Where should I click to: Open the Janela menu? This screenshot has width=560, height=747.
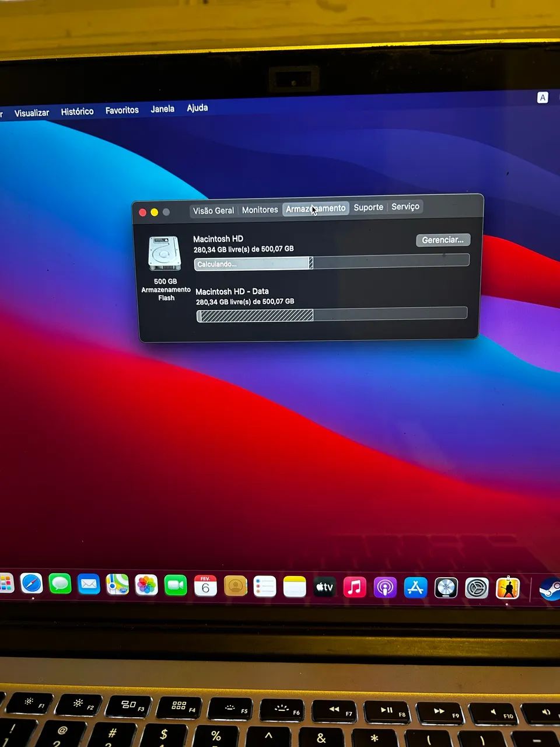coord(162,109)
